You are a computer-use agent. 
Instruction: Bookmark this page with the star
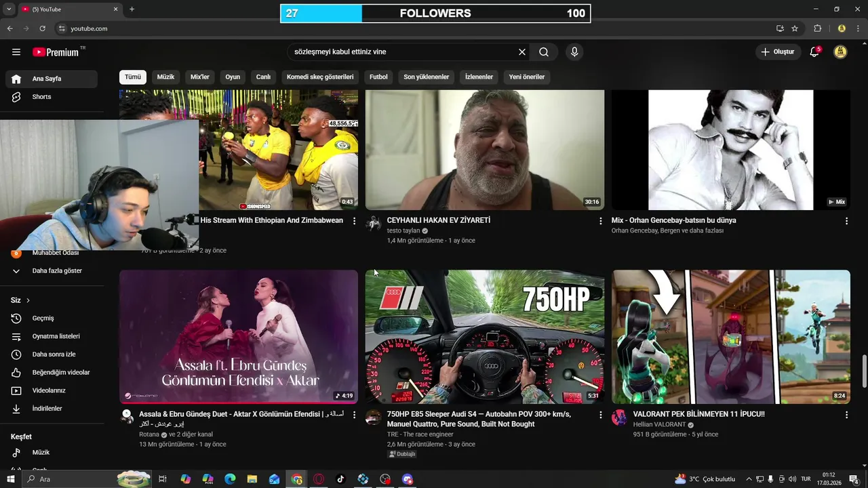click(x=795, y=28)
